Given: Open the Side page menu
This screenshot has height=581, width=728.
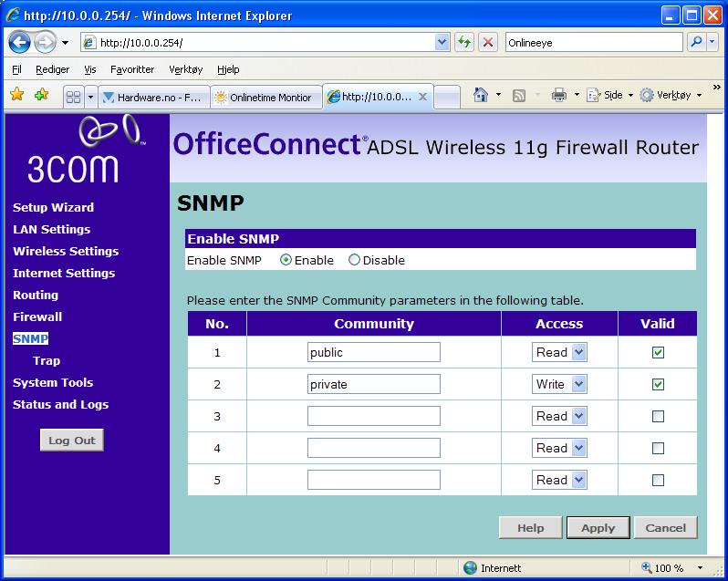Looking at the screenshot, I should click(x=609, y=95).
